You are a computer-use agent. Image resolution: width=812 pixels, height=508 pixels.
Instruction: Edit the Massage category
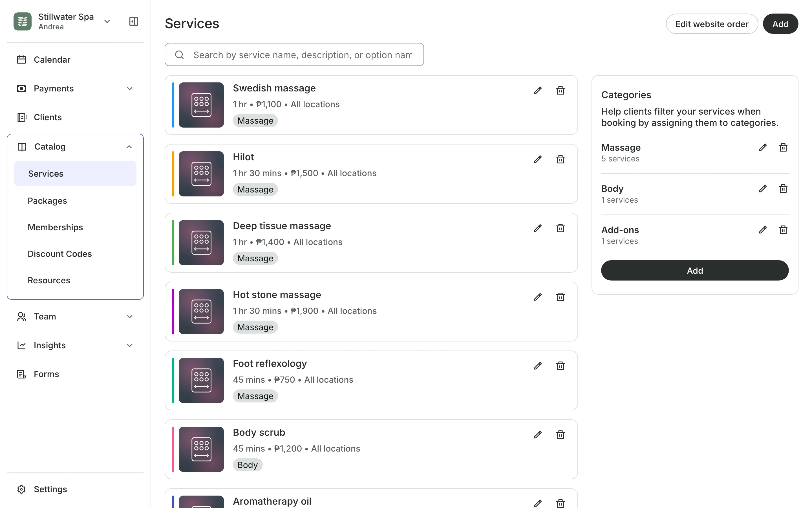click(x=763, y=148)
